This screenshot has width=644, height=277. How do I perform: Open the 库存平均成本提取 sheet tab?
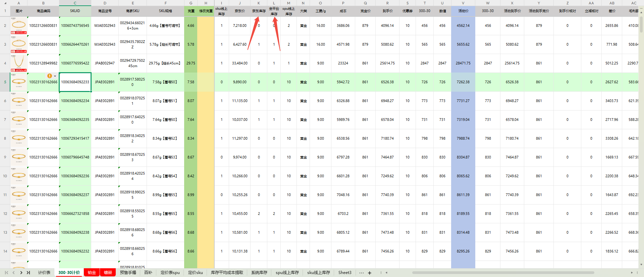click(x=227, y=273)
